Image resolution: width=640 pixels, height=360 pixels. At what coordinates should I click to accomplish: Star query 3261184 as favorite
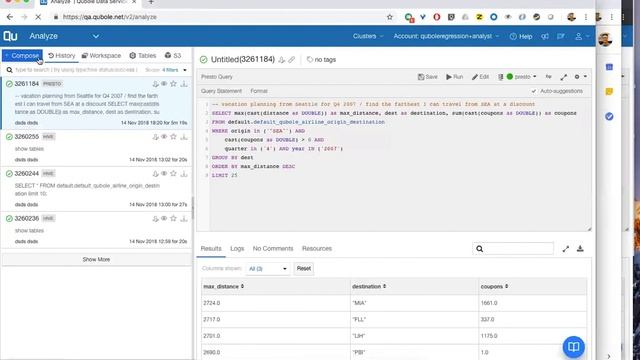(173, 84)
